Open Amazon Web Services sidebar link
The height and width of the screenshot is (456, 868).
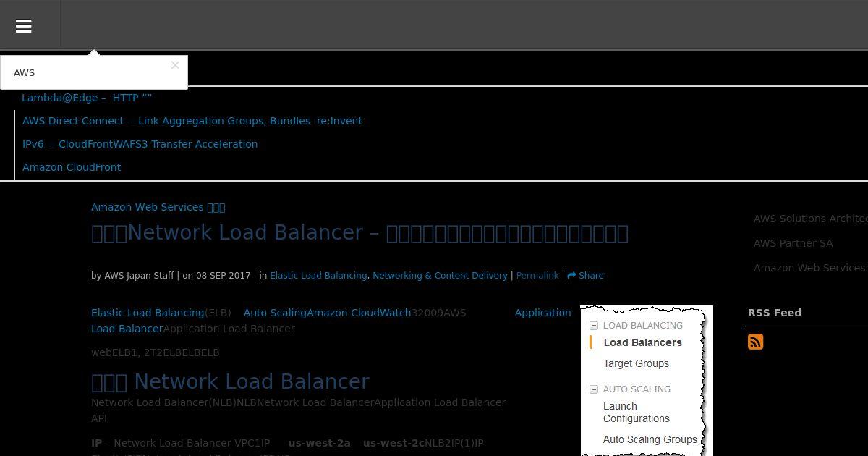[809, 268]
